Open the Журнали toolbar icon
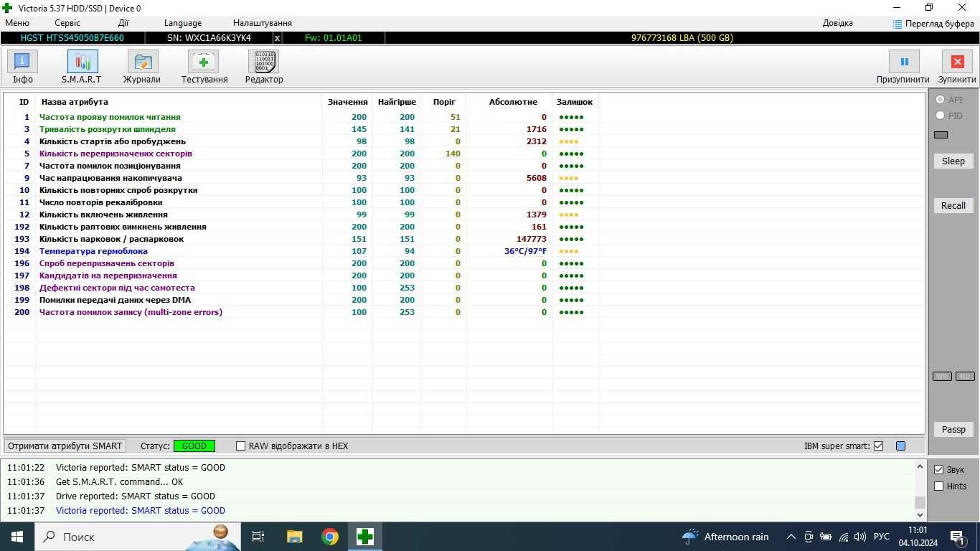980x551 pixels. tap(143, 62)
